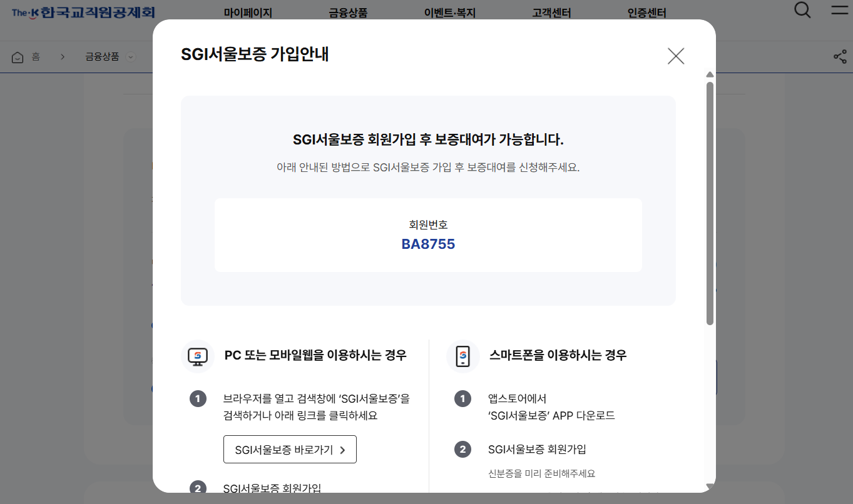853x504 pixels.
Task: Click smartphone step 2 'SGI서울보증 회원가입'
Action: 537,449
